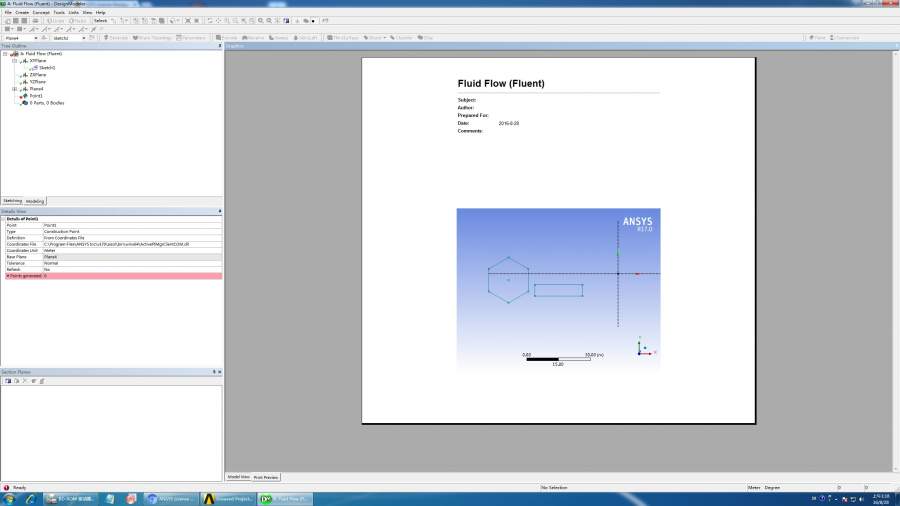This screenshot has height=506, width=900.
Task: Click the Base Plane value field
Action: 132,257
